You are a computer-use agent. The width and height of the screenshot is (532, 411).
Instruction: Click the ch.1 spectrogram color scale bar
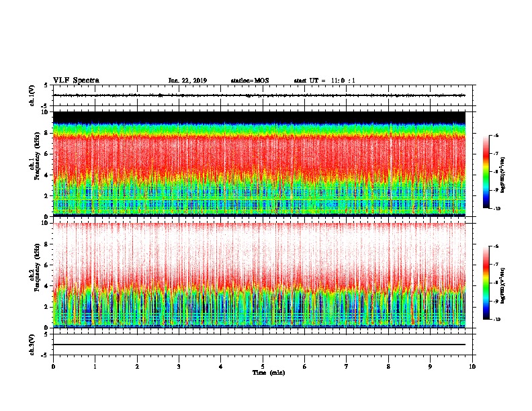pos(486,172)
